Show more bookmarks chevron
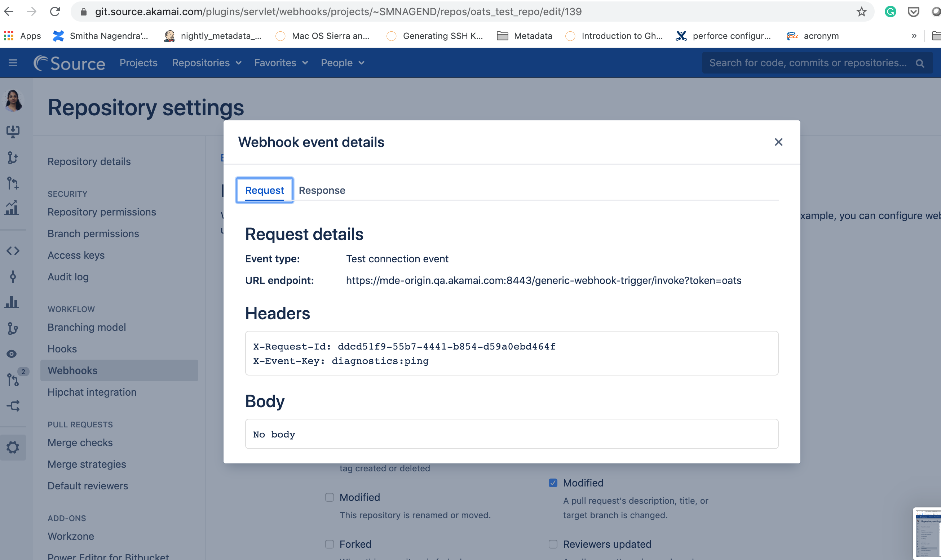 pyautogui.click(x=914, y=36)
